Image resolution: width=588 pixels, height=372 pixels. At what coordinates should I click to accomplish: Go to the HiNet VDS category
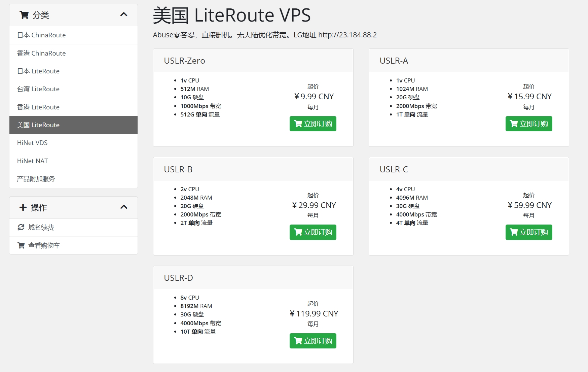(32, 143)
